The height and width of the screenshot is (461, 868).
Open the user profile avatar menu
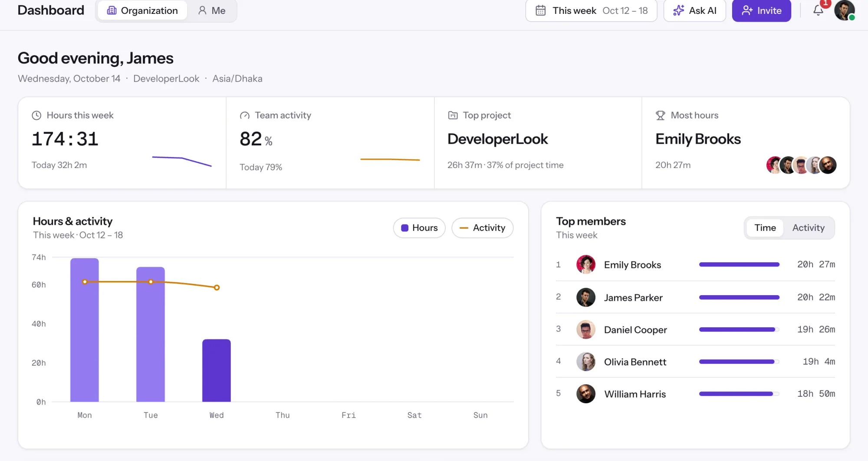click(x=844, y=10)
